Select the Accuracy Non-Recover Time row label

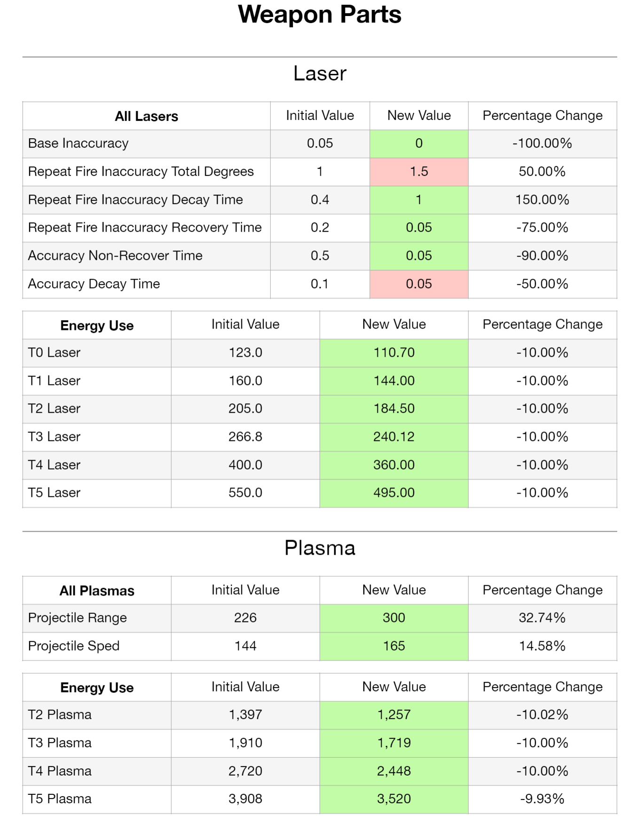point(115,256)
